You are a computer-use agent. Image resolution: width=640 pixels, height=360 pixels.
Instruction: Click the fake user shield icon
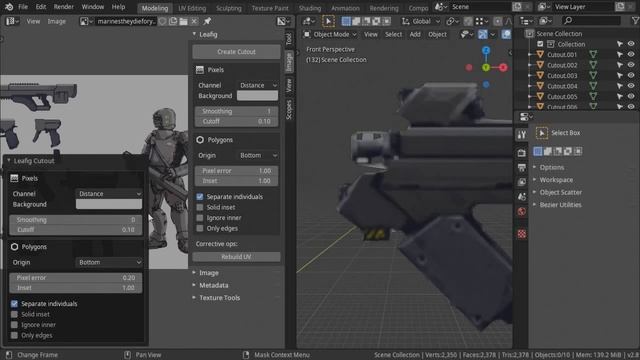162,21
